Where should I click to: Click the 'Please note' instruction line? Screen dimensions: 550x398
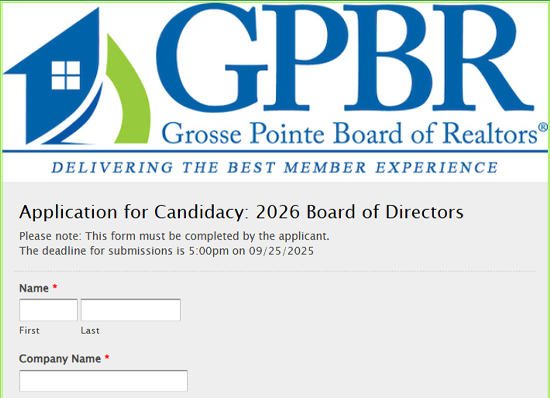coord(174,236)
